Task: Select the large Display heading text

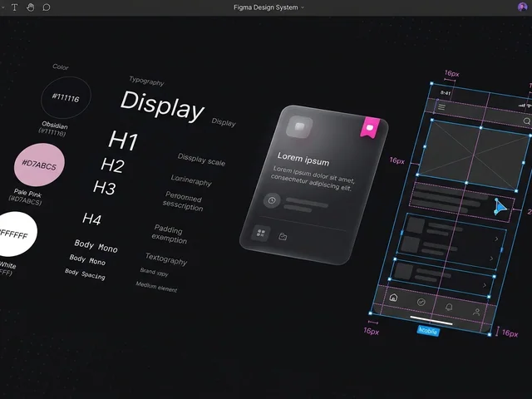Action: (x=162, y=106)
